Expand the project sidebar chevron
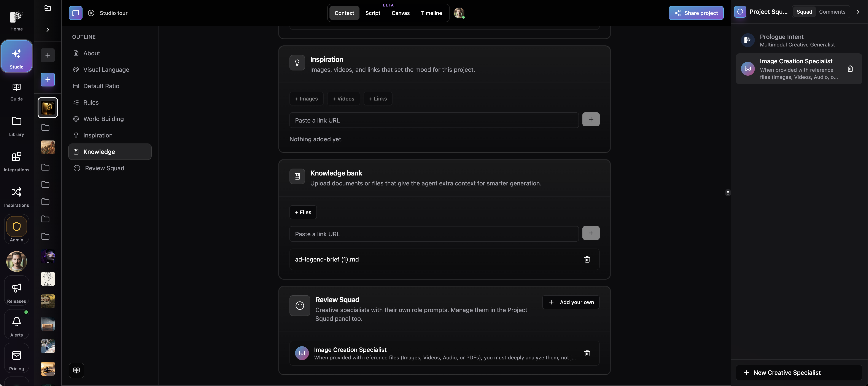868x386 pixels. click(48, 30)
